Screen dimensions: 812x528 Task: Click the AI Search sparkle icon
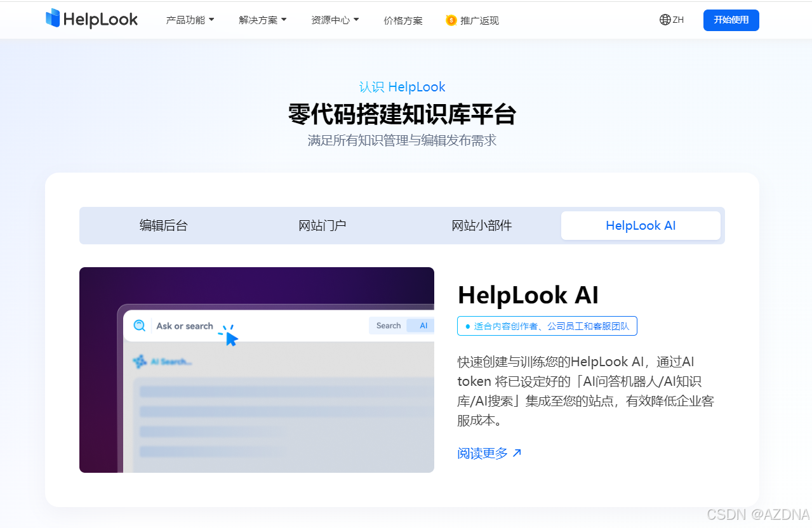[x=140, y=362]
